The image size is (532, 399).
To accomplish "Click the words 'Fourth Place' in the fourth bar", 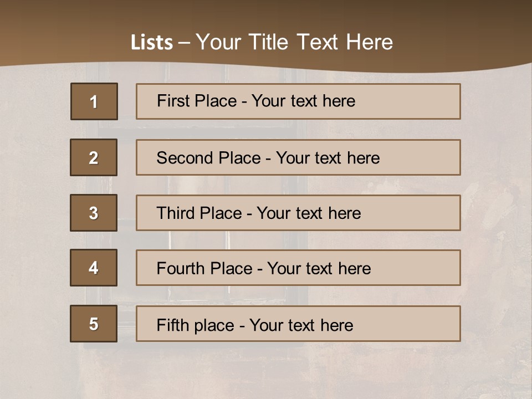I will point(204,268).
